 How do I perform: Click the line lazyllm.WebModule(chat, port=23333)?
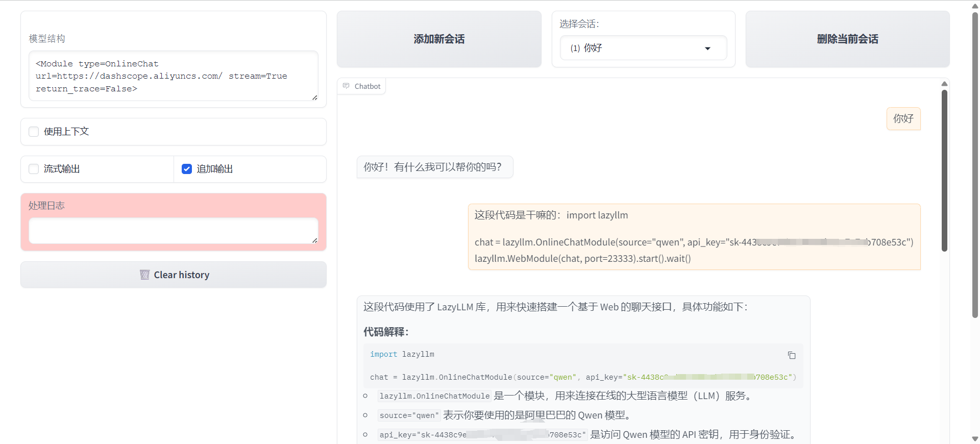(x=583, y=259)
